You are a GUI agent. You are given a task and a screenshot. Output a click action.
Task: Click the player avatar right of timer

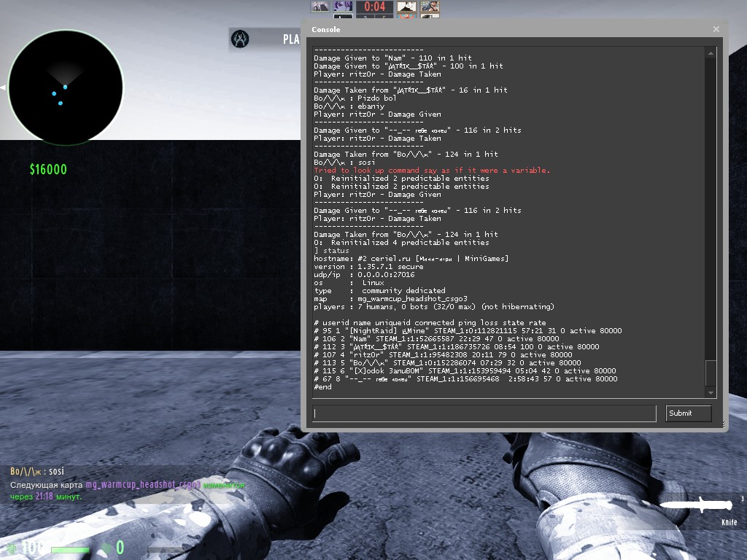click(407, 7)
